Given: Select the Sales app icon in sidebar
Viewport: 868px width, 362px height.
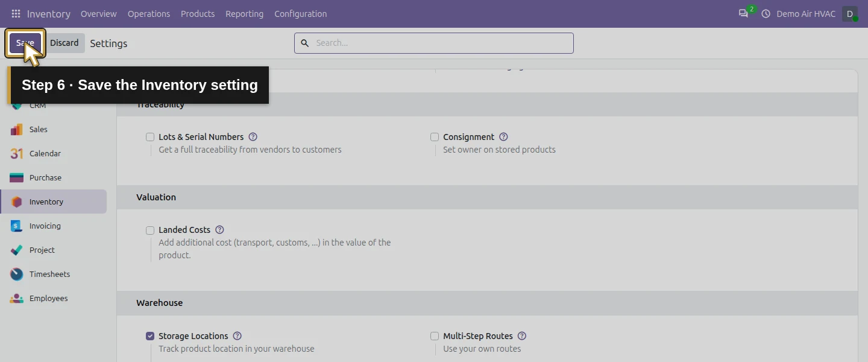Looking at the screenshot, I should (17, 130).
